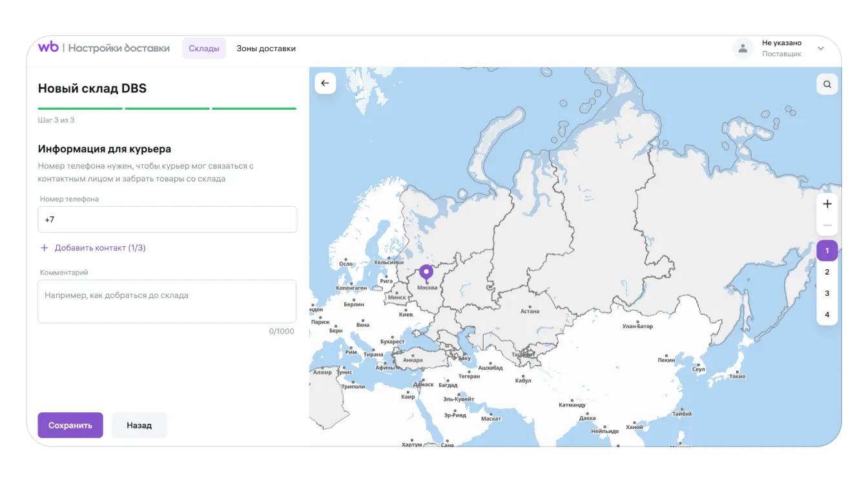This screenshot has width=868, height=482.
Task: Click the step progress bar
Action: [167, 109]
